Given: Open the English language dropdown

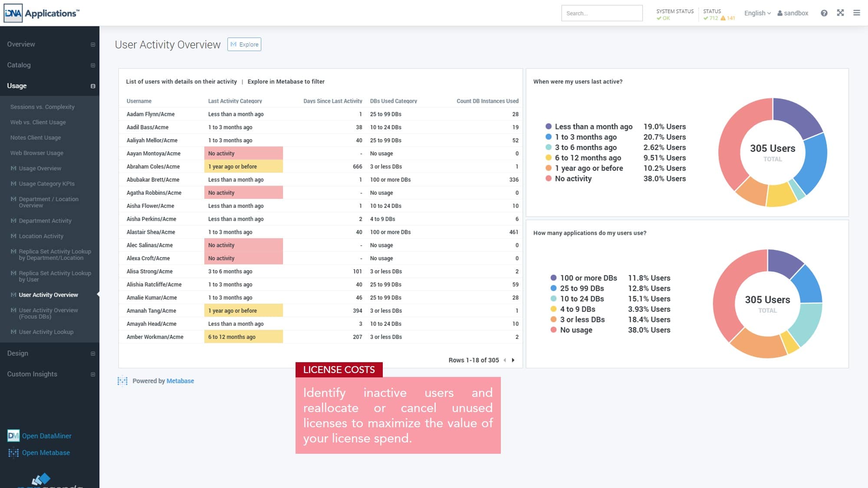Looking at the screenshot, I should [757, 13].
